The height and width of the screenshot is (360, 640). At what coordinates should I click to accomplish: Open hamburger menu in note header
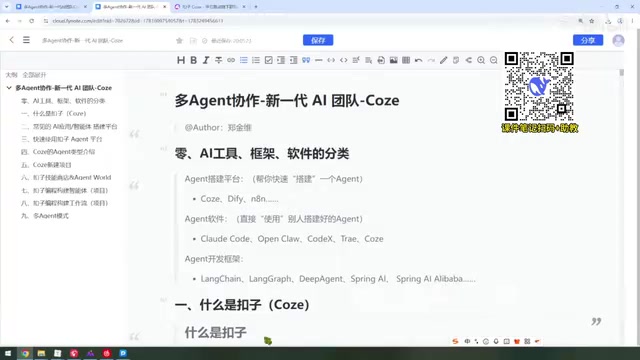coord(26,40)
